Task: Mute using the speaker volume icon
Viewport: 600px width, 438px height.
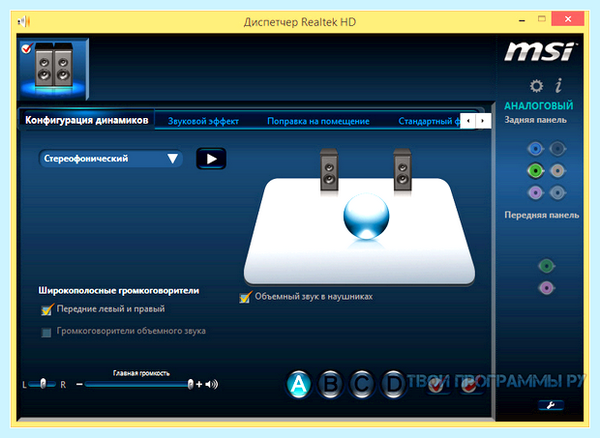Action: pyautogui.click(x=212, y=384)
